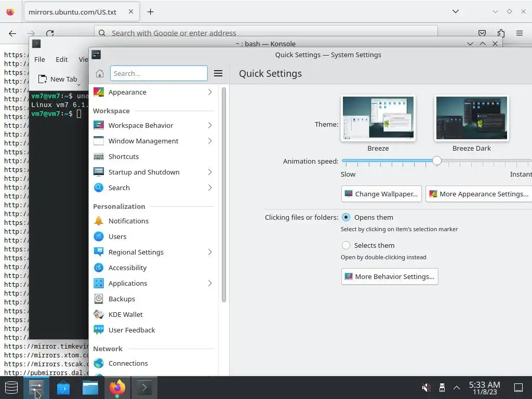Expand Workspace Behavior chevron

point(210,126)
